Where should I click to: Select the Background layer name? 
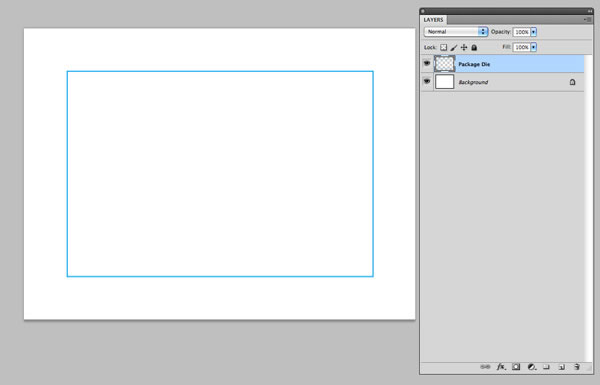(473, 82)
